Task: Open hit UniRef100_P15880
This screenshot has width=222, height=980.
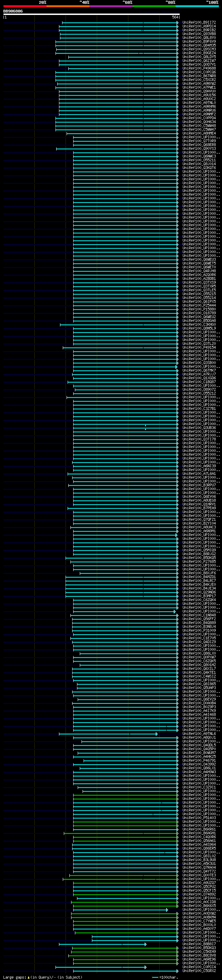Action: coord(199,309)
